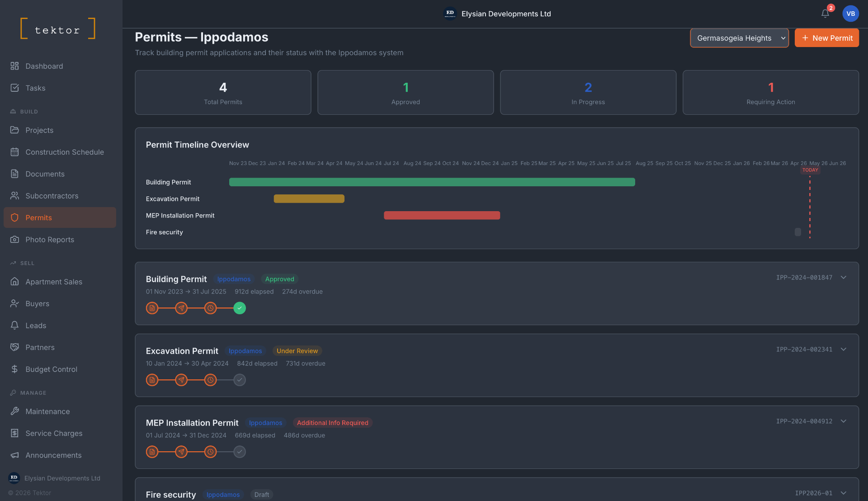Click Building Permit submitted stage icon
868x501 pixels.
181,308
